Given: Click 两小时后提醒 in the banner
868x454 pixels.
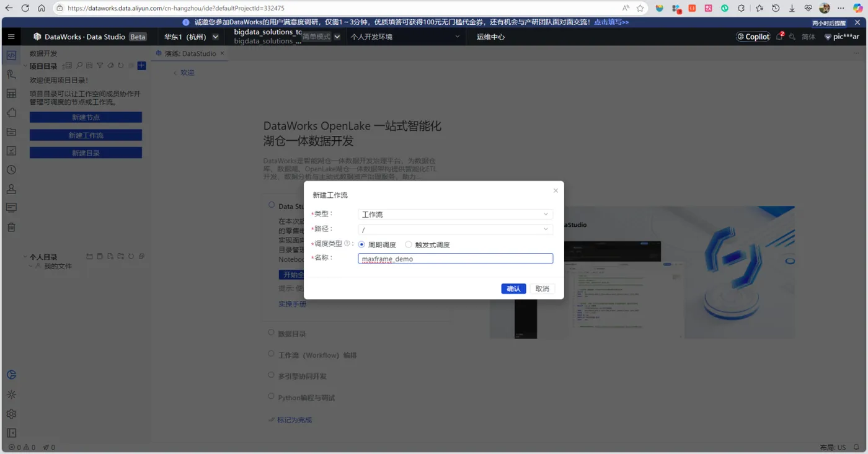Looking at the screenshot, I should 829,23.
